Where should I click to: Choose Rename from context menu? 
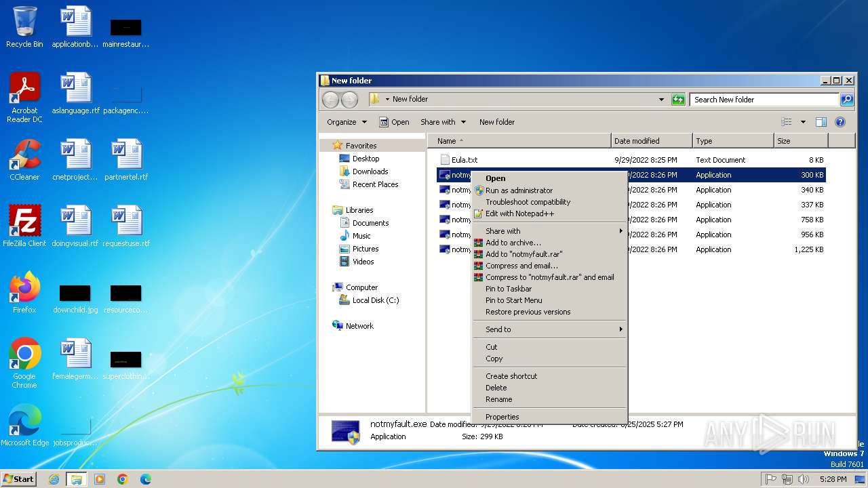coord(549,399)
